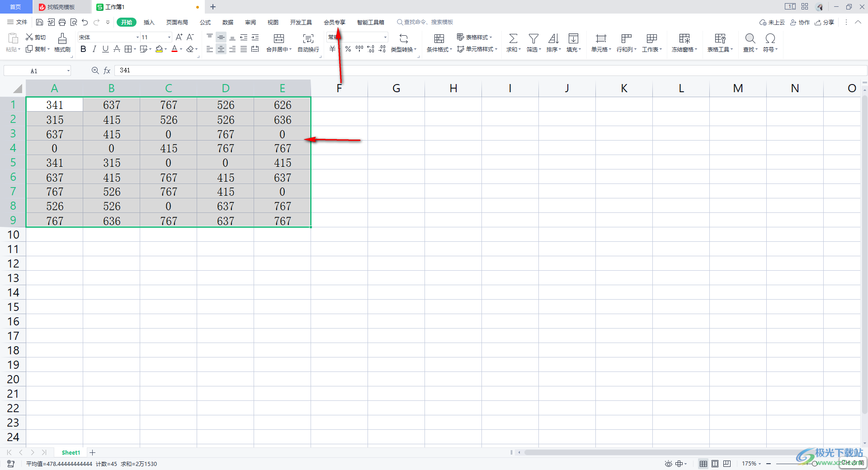Click the Strikethrough text icon

117,49
